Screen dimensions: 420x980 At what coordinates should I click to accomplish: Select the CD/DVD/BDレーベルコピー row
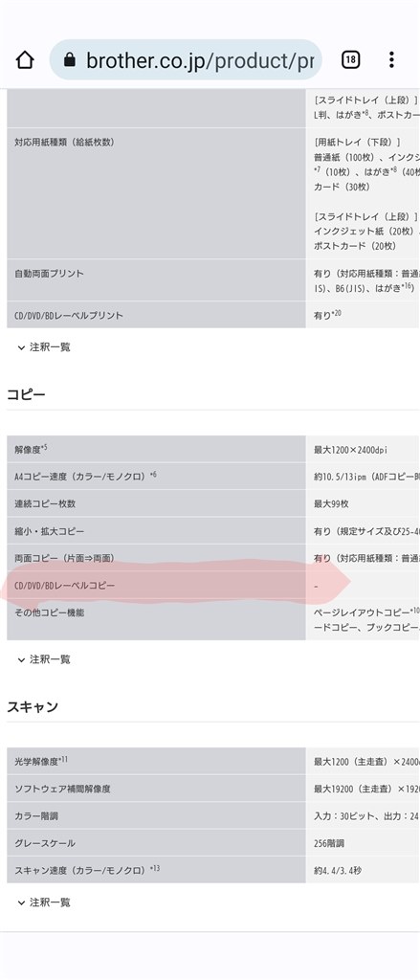213,586
